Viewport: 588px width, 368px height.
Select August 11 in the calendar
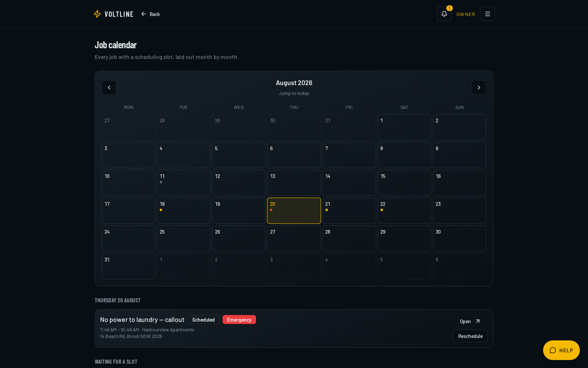pyautogui.click(x=183, y=183)
